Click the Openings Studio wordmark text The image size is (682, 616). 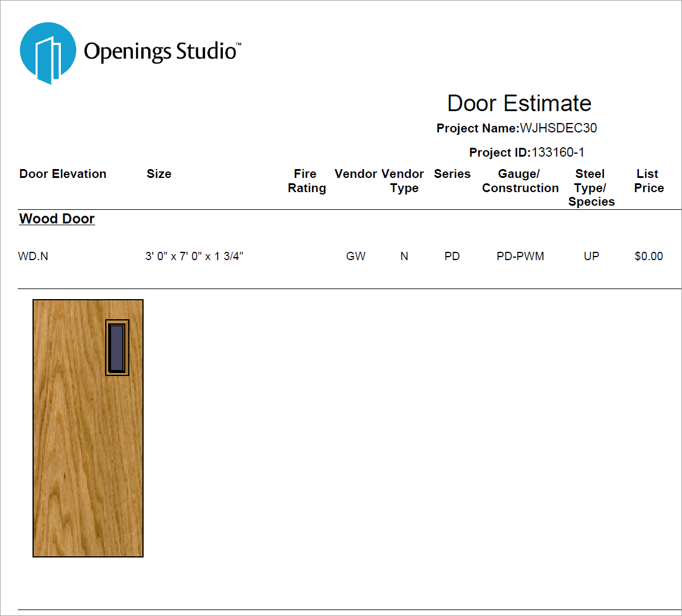tap(163, 52)
